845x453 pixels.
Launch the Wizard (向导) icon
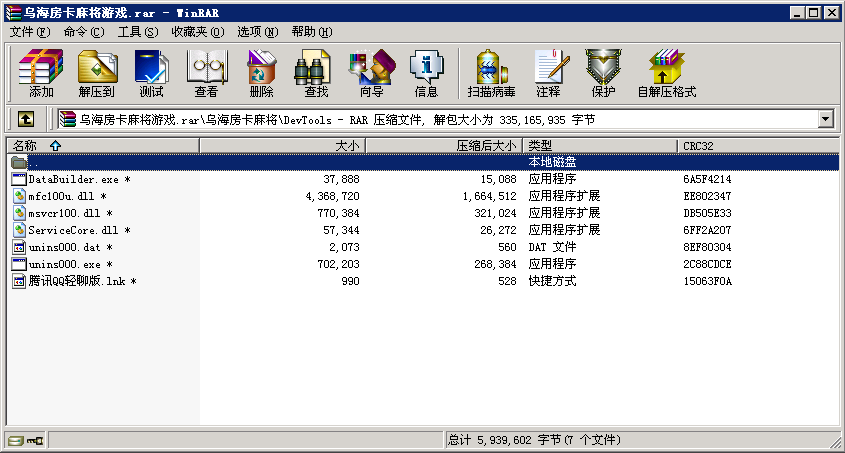click(371, 74)
